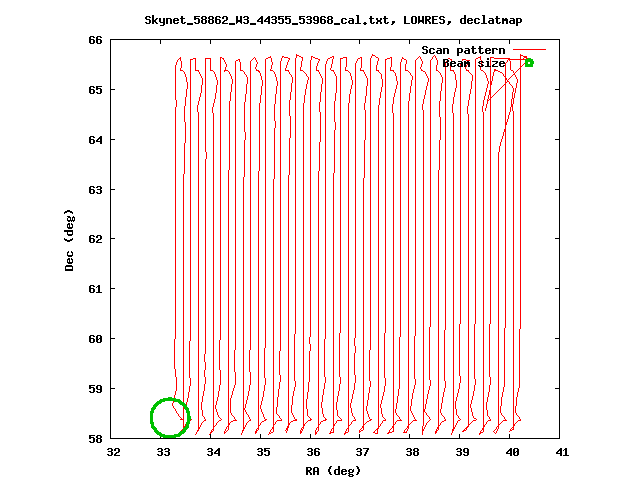Select the 'Scan pattern' legend label
640x480 pixels.
(x=463, y=50)
